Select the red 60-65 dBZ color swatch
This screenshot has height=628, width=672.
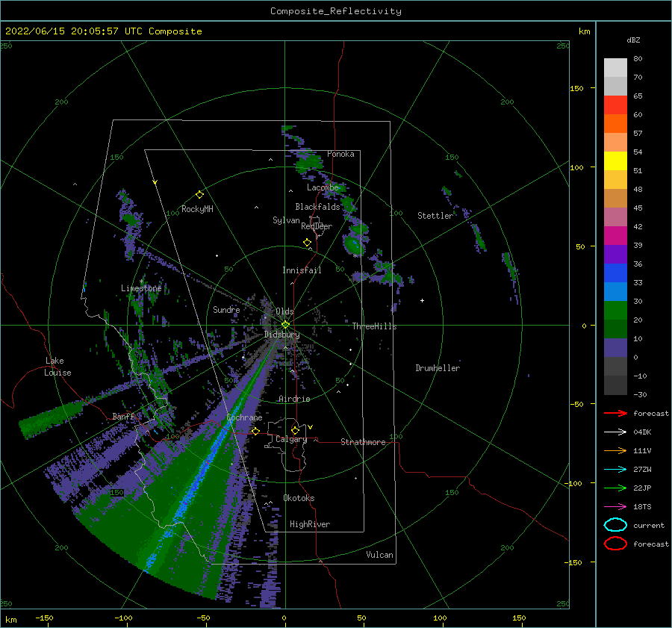pyautogui.click(x=615, y=105)
